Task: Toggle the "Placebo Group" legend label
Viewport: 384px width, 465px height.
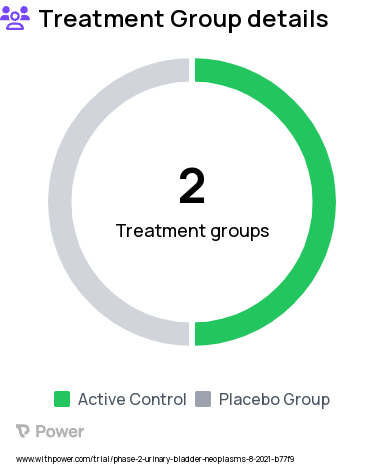Action: coord(274,400)
